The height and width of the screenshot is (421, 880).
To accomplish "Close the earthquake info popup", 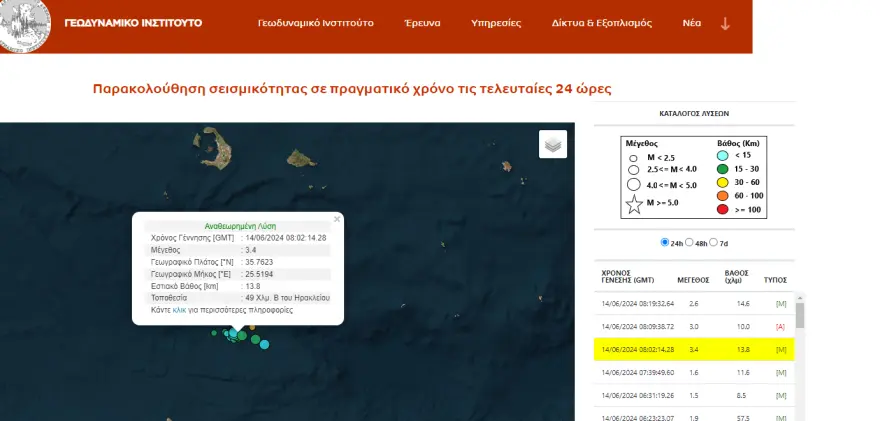I will coord(337,218).
